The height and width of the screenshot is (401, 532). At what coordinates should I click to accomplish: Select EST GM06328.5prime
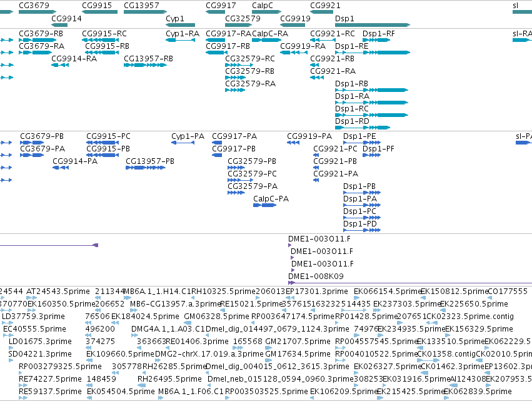coord(188,323)
